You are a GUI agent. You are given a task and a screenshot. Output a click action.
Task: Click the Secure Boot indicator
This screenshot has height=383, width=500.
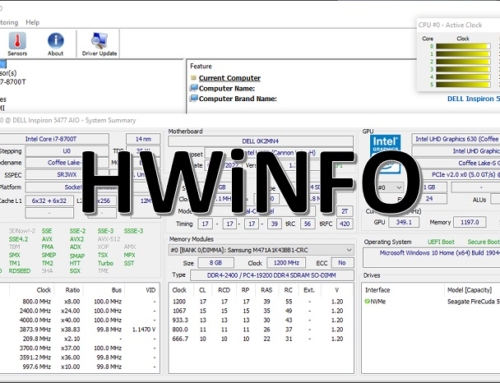[x=483, y=242]
